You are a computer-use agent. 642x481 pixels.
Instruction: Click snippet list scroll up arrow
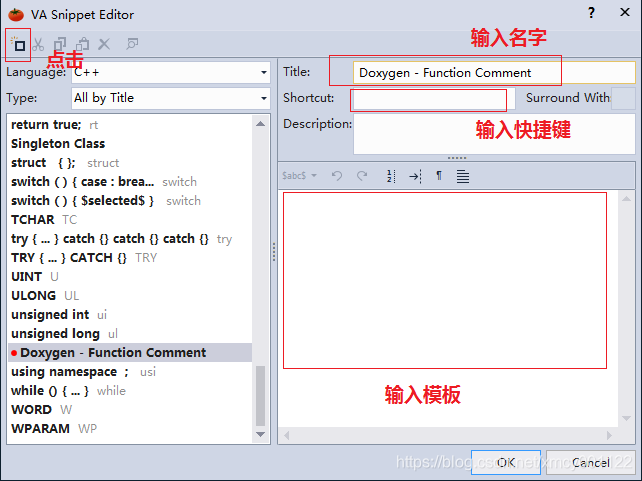(x=260, y=124)
